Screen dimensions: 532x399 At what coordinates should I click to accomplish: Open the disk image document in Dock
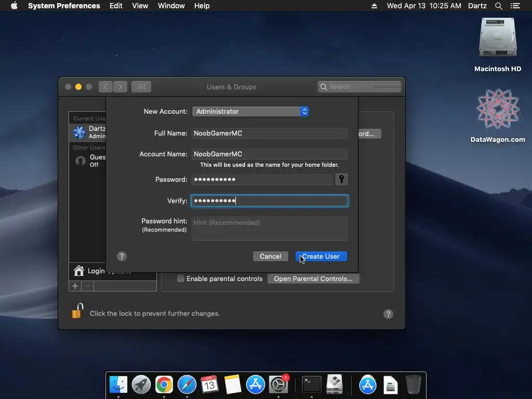pyautogui.click(x=391, y=385)
